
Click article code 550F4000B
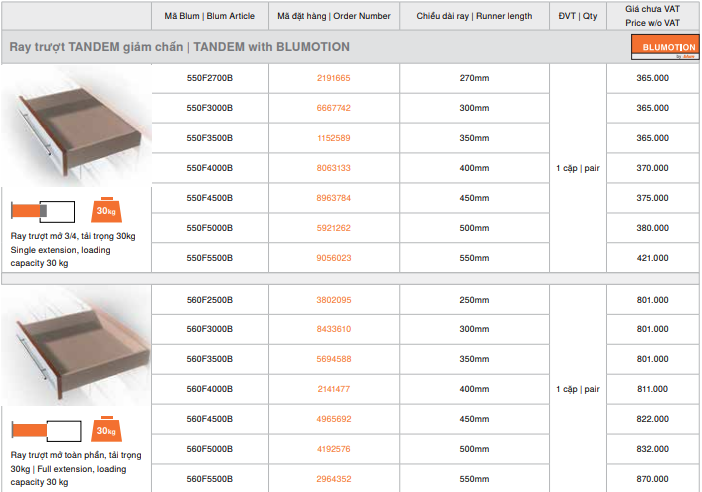point(210,168)
